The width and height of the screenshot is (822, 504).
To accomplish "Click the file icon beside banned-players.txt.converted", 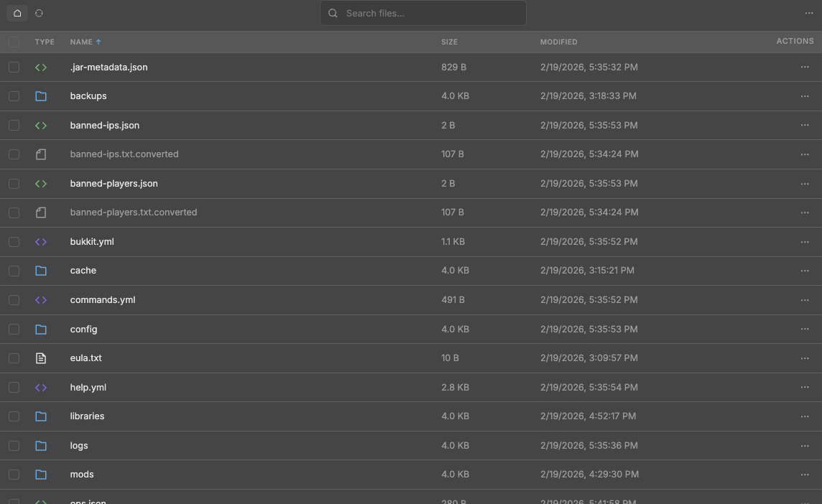I will pos(41,213).
